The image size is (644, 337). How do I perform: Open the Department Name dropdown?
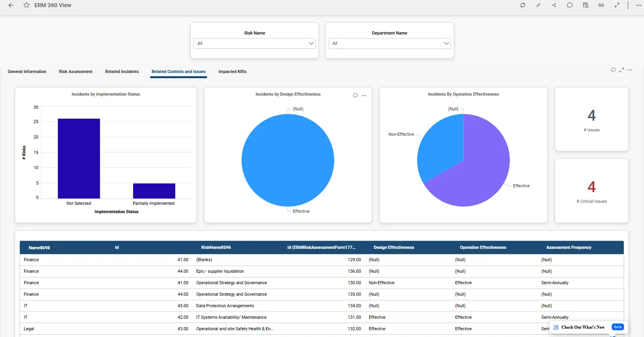389,43
